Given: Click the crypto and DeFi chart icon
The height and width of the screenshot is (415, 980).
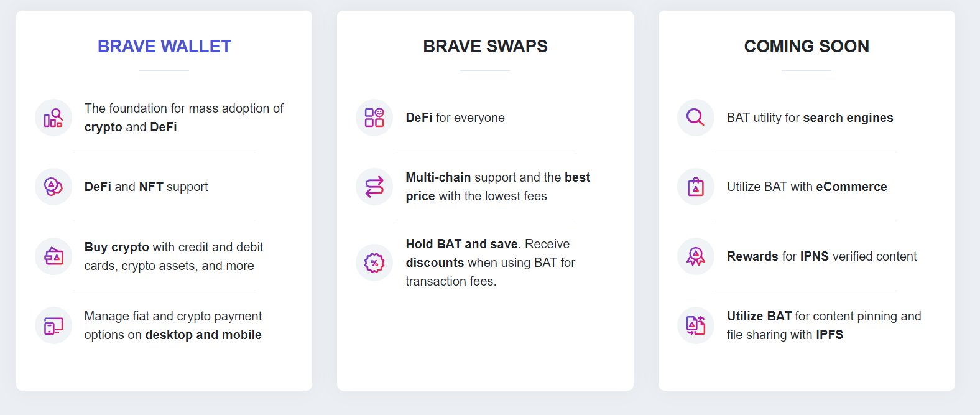Looking at the screenshot, I should [x=53, y=118].
